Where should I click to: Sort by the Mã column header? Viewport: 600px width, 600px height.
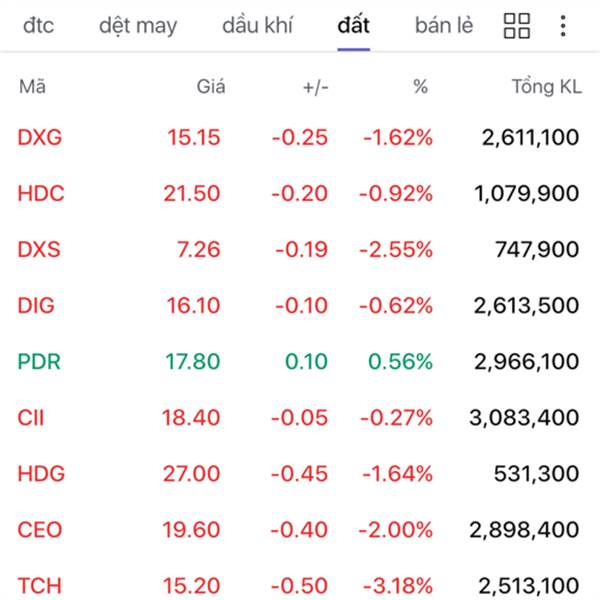click(x=32, y=87)
